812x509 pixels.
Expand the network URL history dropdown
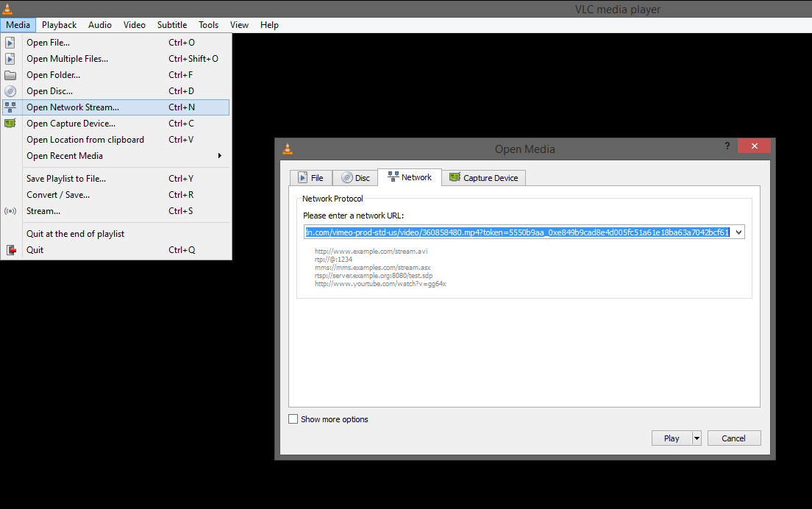[738, 232]
